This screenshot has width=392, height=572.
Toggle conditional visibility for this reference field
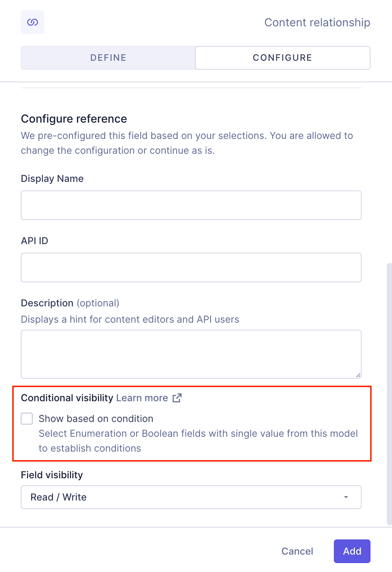[27, 418]
